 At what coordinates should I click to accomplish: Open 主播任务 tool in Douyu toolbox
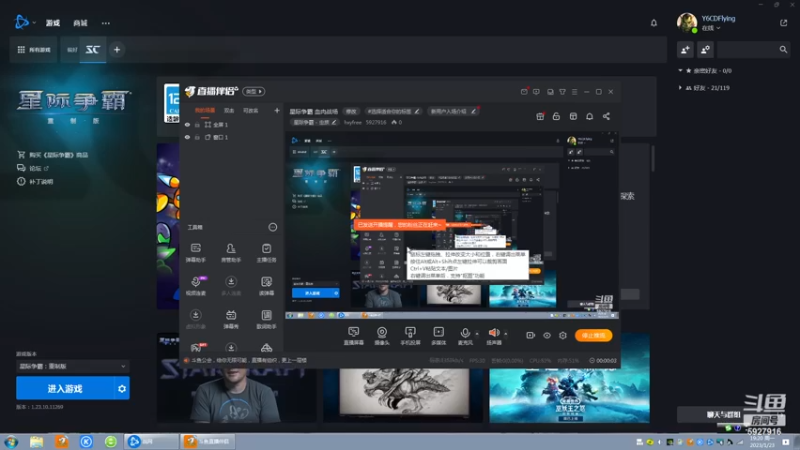(266, 253)
